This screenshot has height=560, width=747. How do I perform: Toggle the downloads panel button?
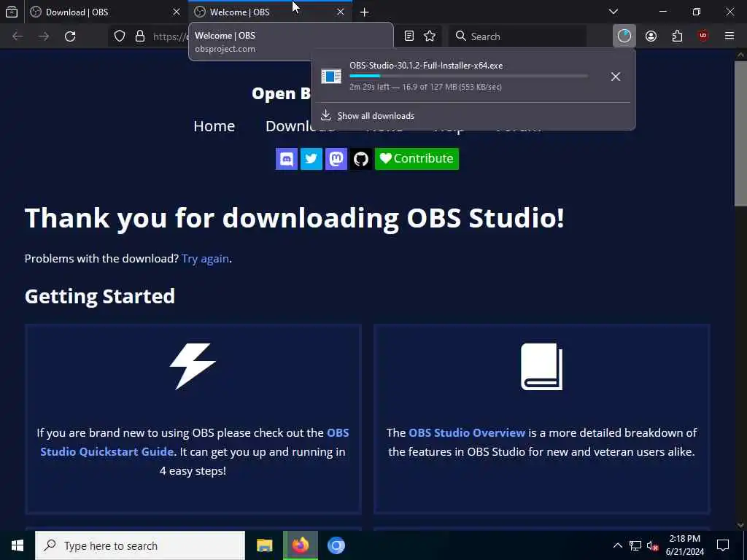point(624,36)
